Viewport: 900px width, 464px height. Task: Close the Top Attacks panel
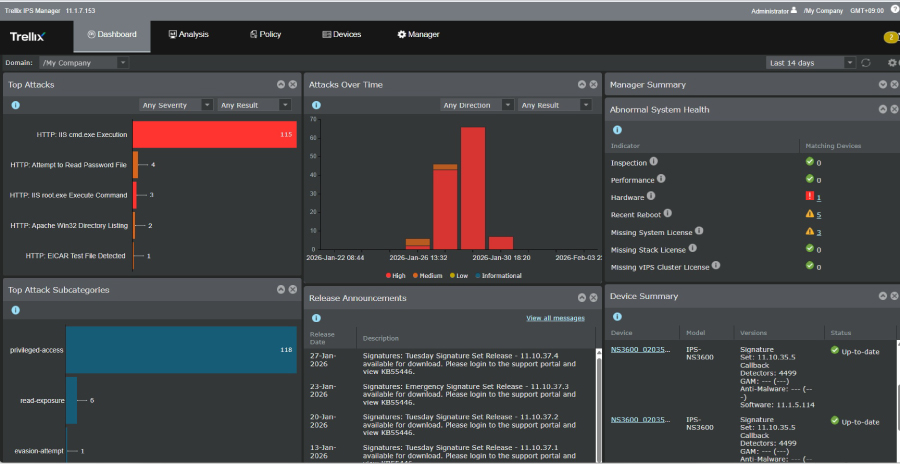tap(293, 84)
